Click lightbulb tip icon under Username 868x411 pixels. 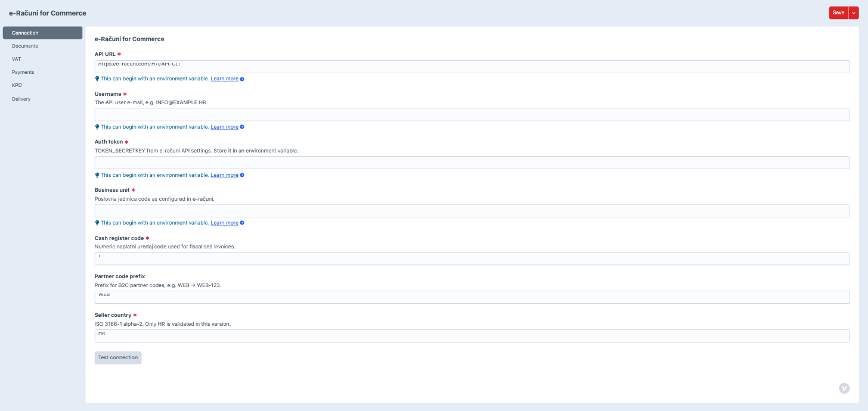pos(97,127)
